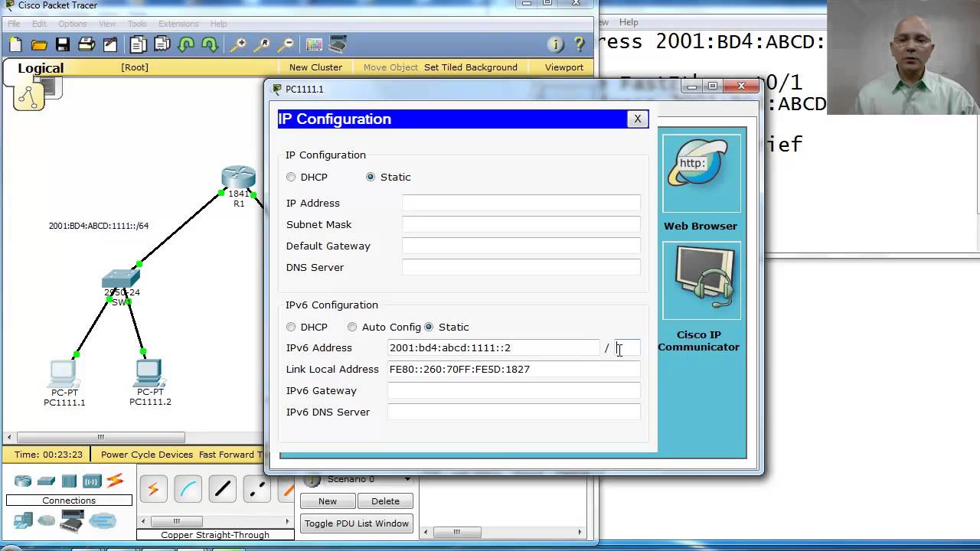Choose automatic connection type lightning icon
The width and height of the screenshot is (980, 551).
coord(153,489)
